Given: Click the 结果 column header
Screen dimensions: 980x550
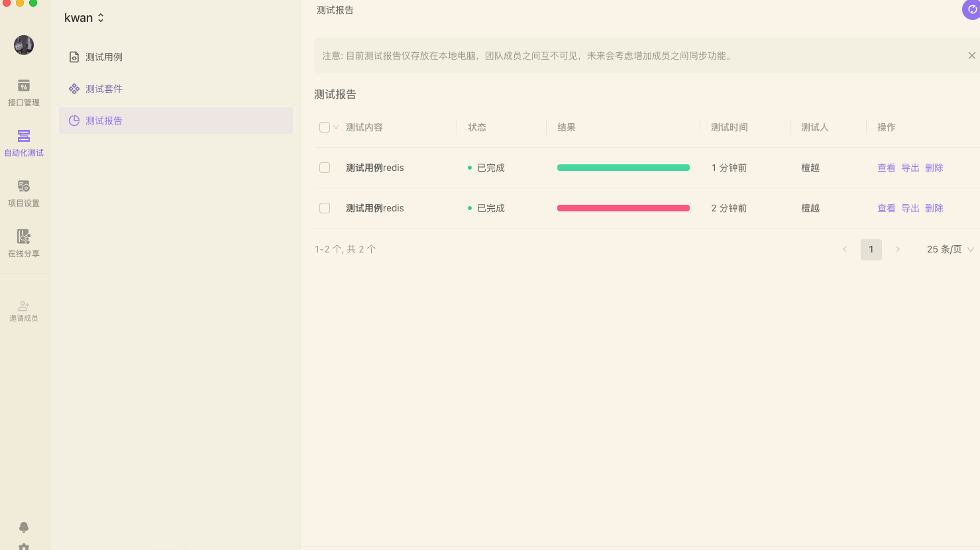Looking at the screenshot, I should [x=567, y=127].
